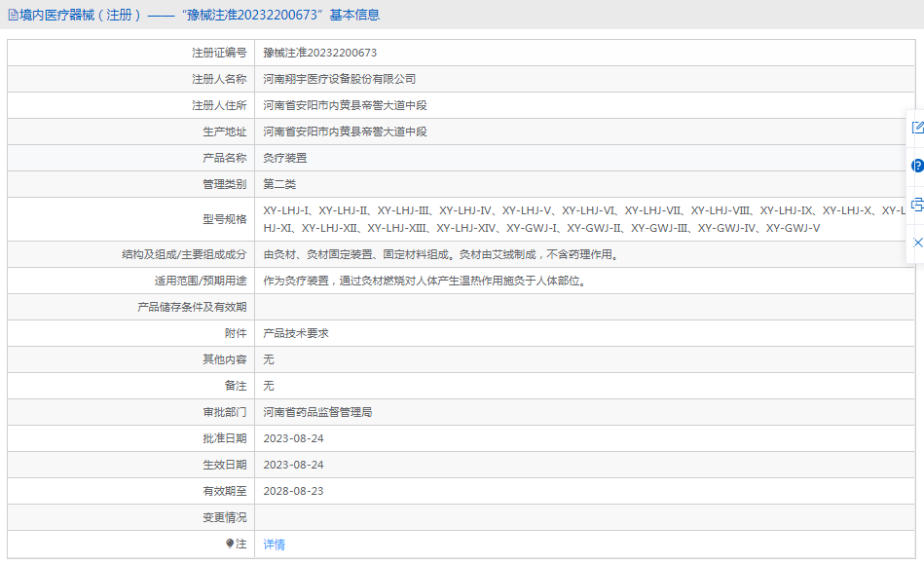Click product name 灸疗装置

[285, 158]
